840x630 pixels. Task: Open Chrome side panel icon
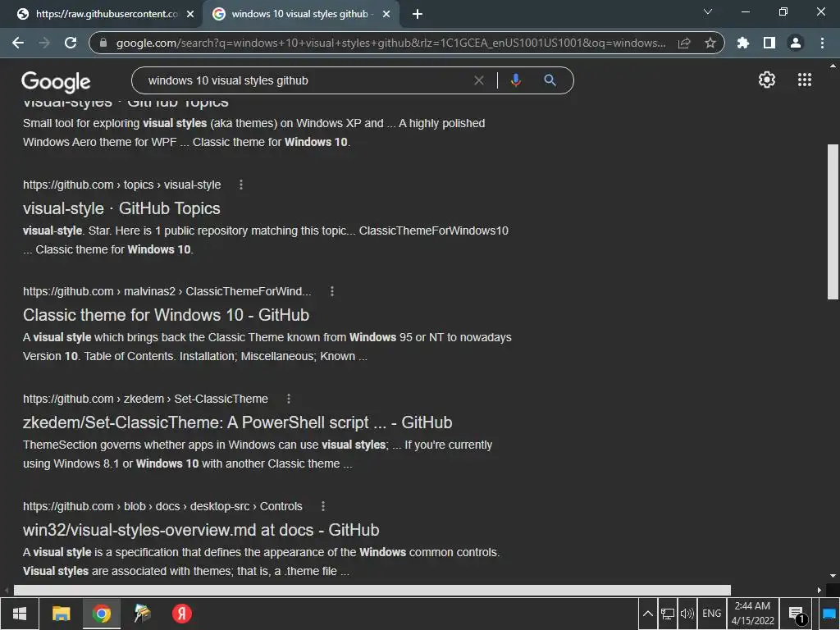pos(769,43)
